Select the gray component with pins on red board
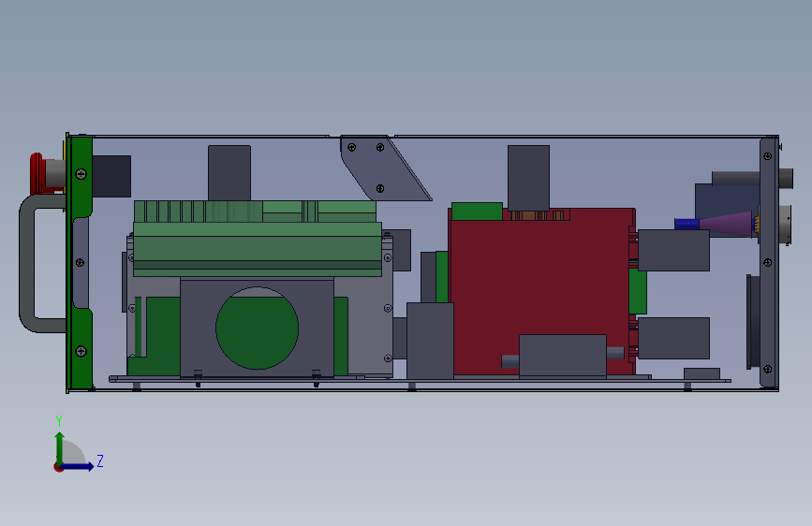Viewport: 812px width, 526px height. [563, 356]
